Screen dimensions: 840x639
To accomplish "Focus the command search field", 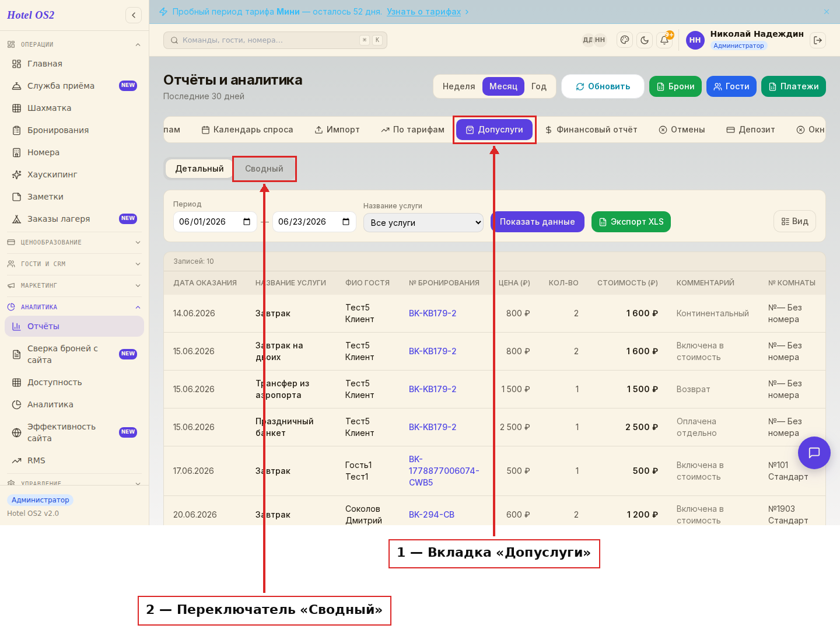I will click(275, 40).
